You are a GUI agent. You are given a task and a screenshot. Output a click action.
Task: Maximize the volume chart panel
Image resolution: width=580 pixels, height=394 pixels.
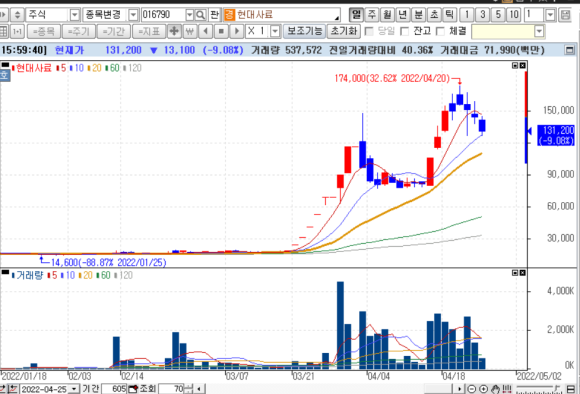click(x=515, y=273)
